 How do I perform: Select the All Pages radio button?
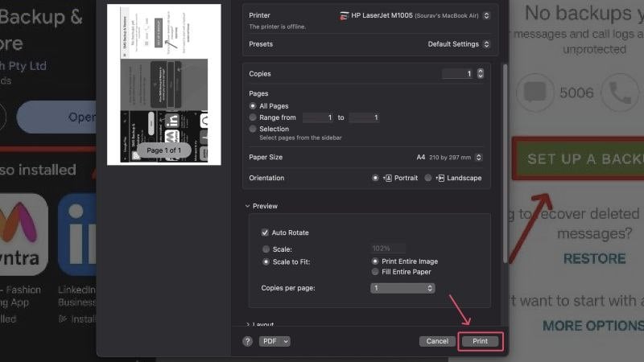click(x=253, y=105)
